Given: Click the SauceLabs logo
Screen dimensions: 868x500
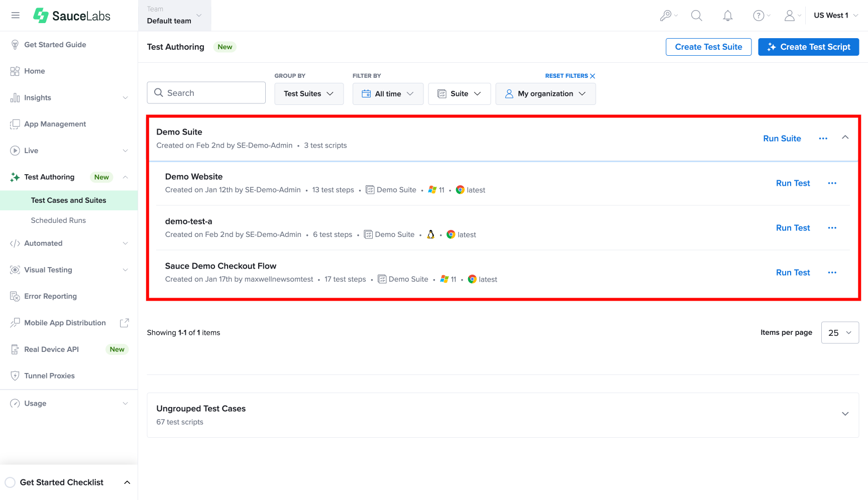Looking at the screenshot, I should 72,16.
